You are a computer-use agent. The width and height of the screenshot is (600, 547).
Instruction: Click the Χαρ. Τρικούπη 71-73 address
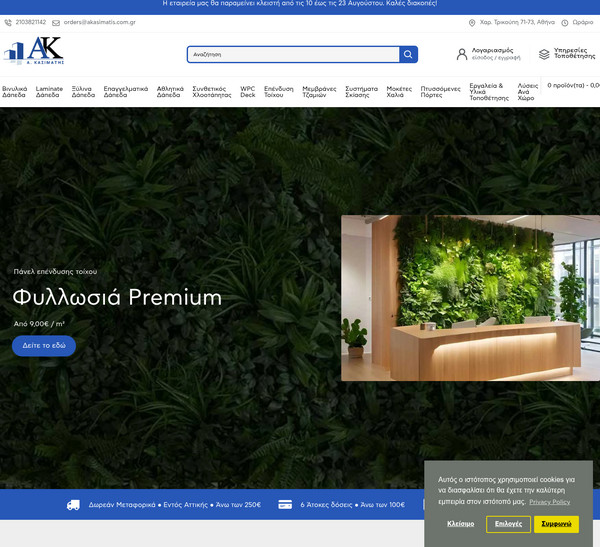click(x=517, y=22)
